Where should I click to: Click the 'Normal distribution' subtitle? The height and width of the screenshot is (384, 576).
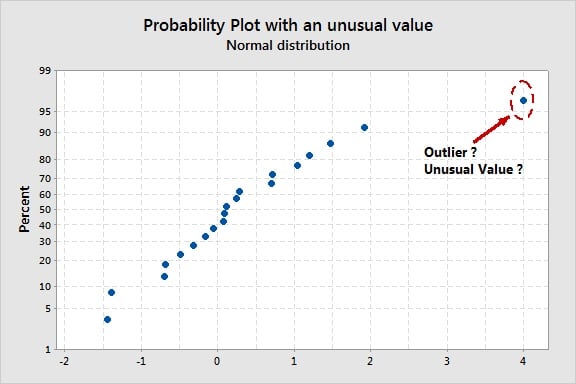[x=288, y=46]
